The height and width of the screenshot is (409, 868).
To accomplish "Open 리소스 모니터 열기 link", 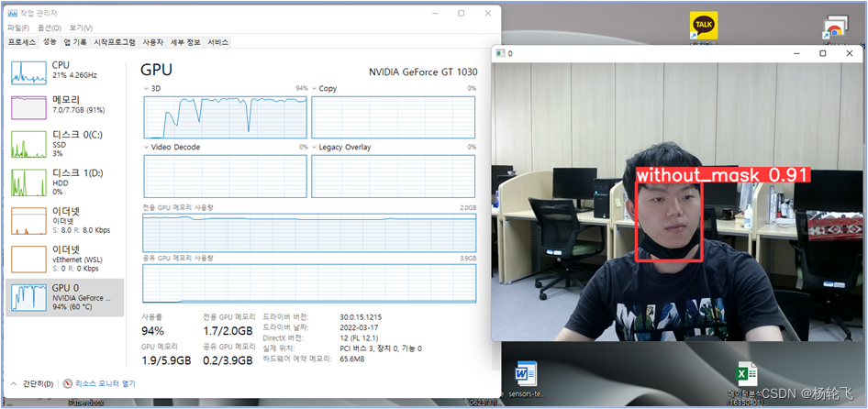I will point(106,383).
